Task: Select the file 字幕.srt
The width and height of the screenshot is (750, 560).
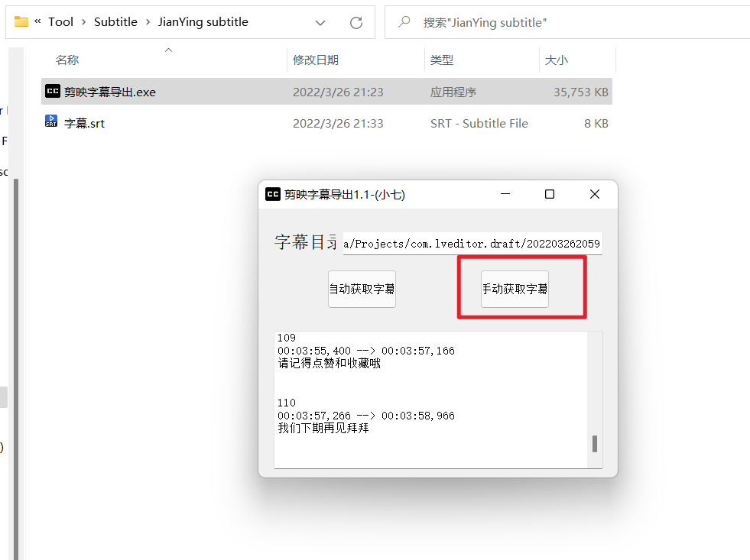Action: [x=326, y=123]
